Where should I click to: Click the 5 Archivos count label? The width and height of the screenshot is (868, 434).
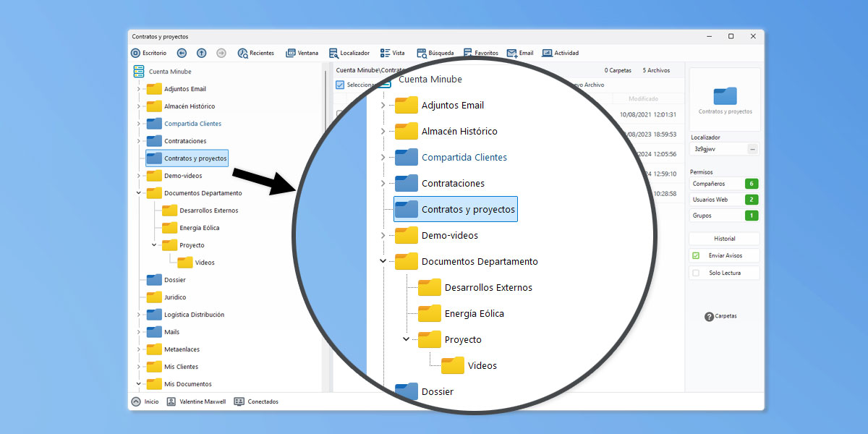tap(656, 70)
